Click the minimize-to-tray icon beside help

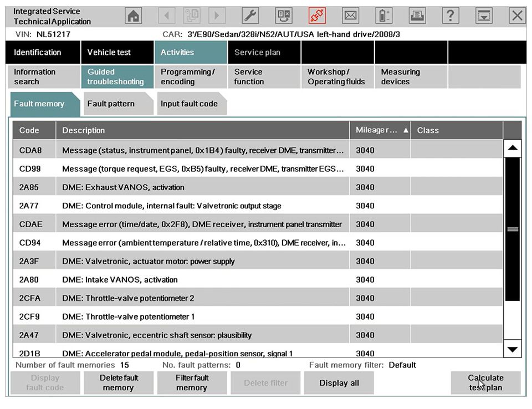pyautogui.click(x=484, y=16)
